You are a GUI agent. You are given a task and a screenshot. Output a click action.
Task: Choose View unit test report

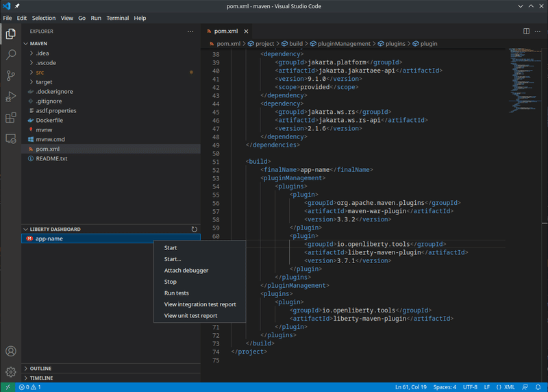(x=199, y=315)
